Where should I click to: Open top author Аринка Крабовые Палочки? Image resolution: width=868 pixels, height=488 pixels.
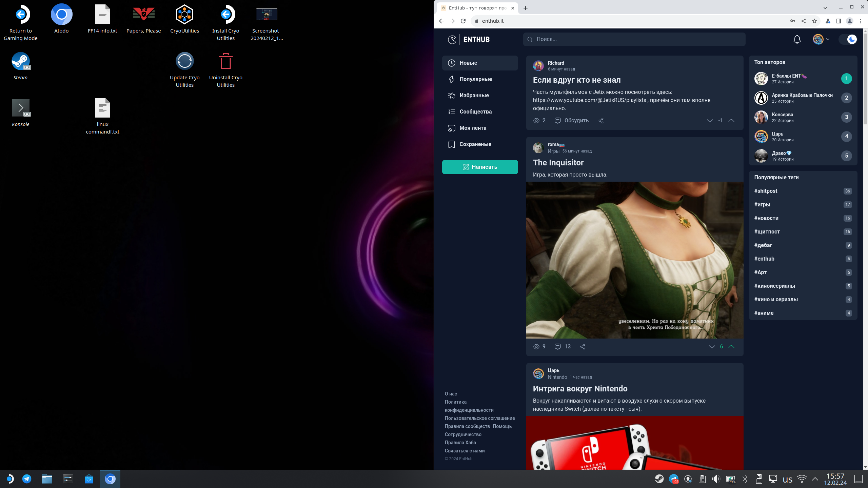(x=802, y=95)
